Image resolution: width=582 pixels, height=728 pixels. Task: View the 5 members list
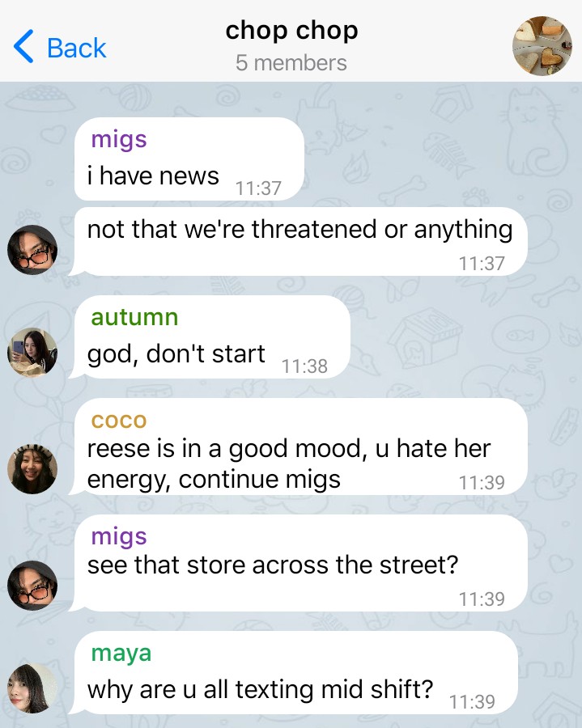pyautogui.click(x=291, y=62)
